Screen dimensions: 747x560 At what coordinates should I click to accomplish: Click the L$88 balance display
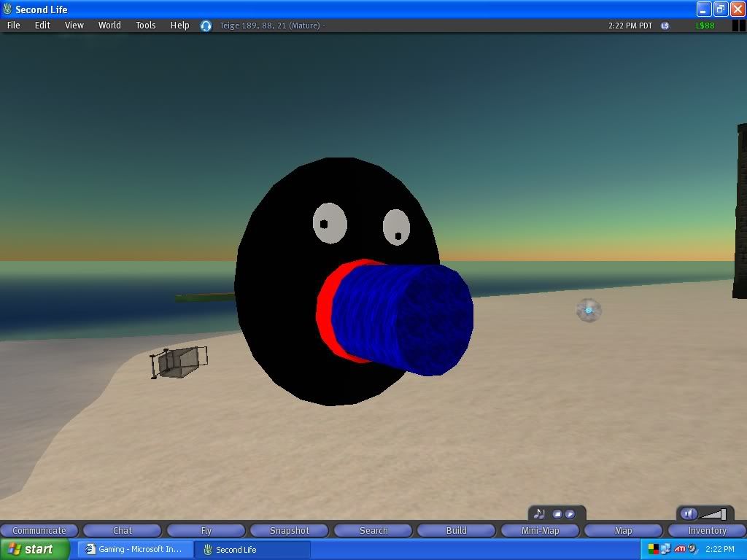pos(705,26)
